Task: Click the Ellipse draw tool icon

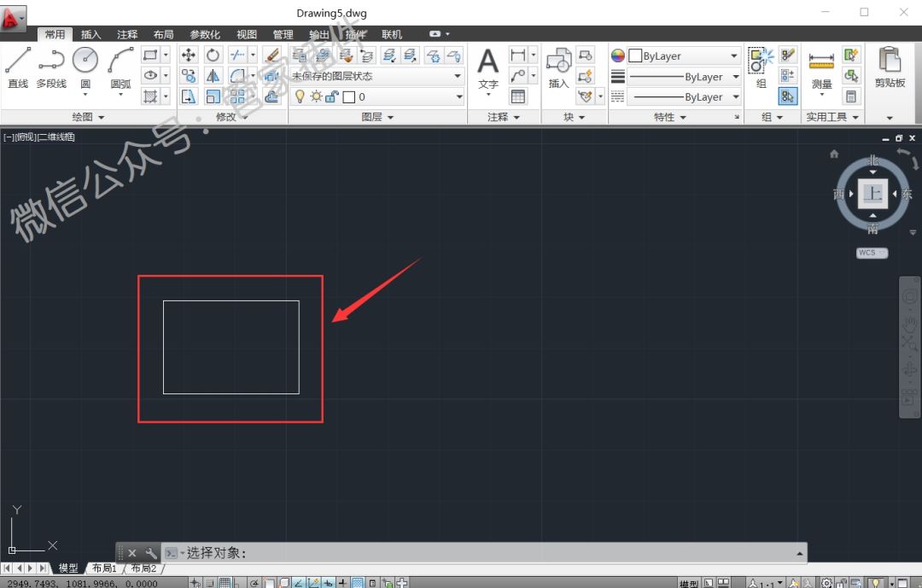Action: click(150, 75)
